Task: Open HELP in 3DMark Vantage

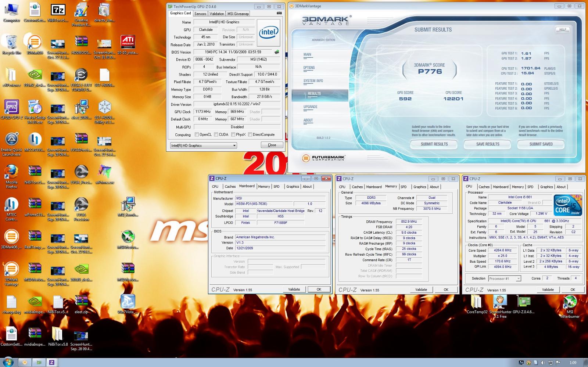Action: pos(563,29)
